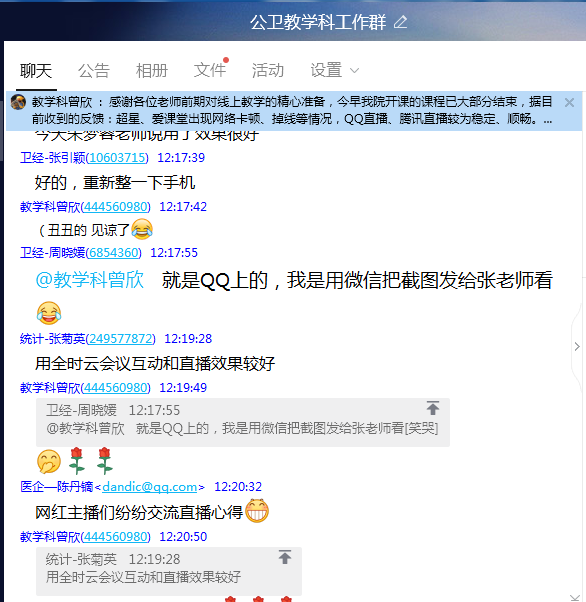
Task: Click the grinning emoji after 直播心得
Action: coord(257,511)
